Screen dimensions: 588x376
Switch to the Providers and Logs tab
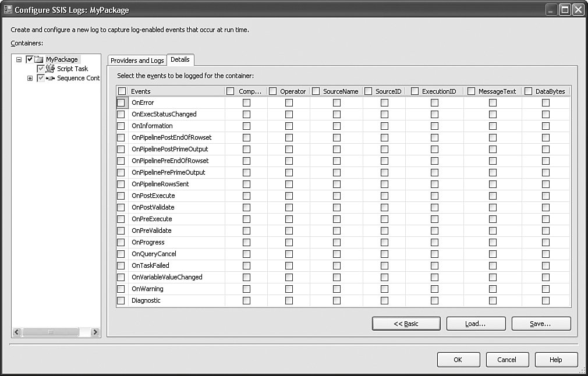(x=137, y=61)
